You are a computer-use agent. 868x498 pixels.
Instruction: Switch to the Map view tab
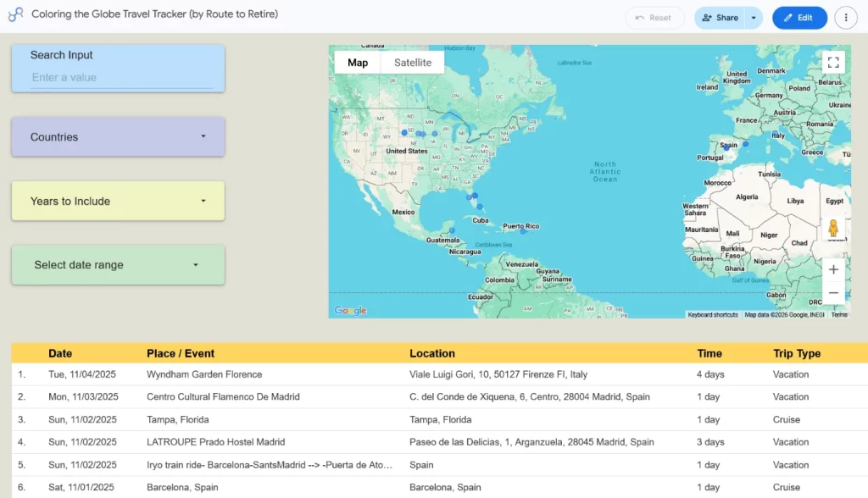coord(358,63)
